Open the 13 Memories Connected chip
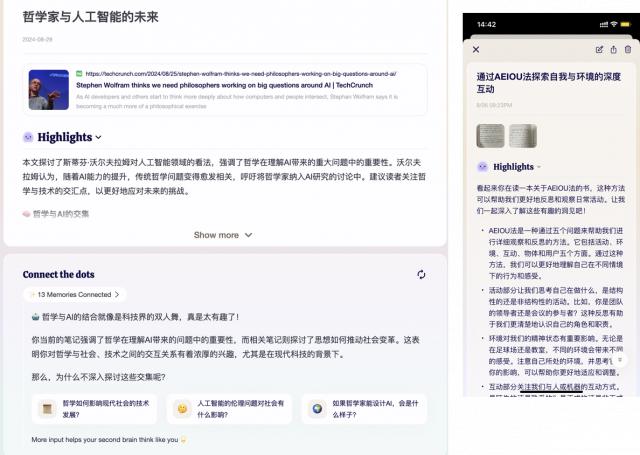 coord(72,295)
